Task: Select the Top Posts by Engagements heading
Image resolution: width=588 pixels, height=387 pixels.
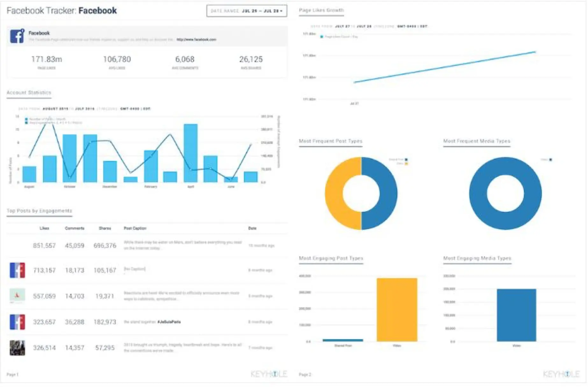Action: tap(39, 211)
